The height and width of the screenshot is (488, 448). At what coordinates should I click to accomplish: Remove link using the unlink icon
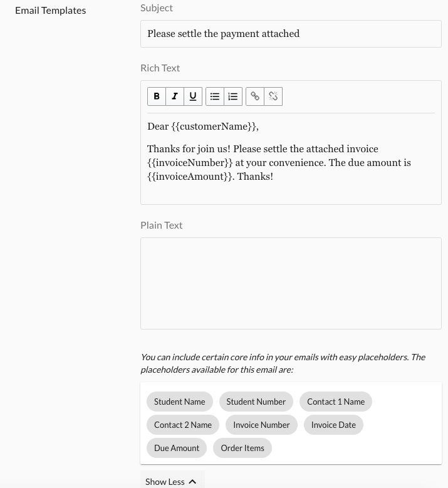(273, 96)
